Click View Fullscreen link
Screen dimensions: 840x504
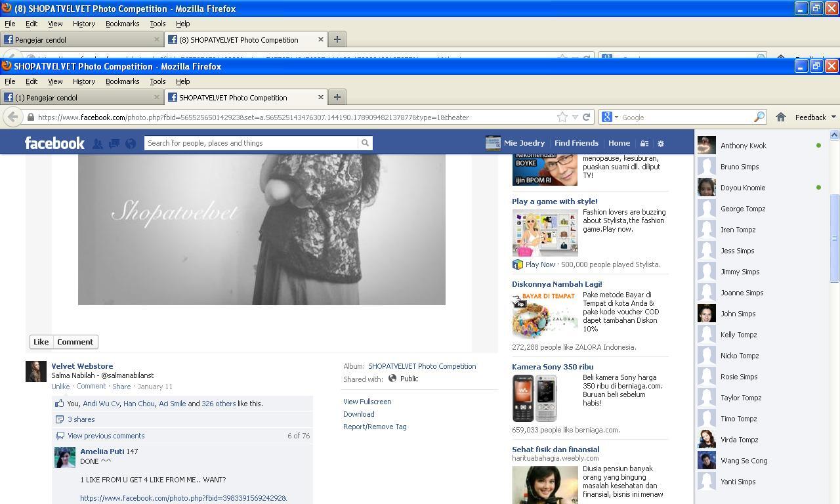[x=367, y=402]
